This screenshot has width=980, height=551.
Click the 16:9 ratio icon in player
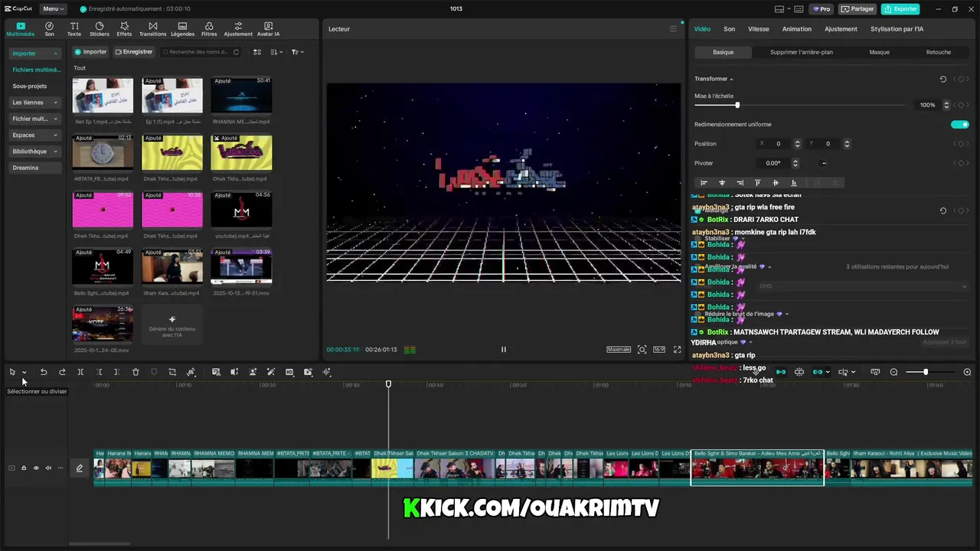click(x=658, y=349)
